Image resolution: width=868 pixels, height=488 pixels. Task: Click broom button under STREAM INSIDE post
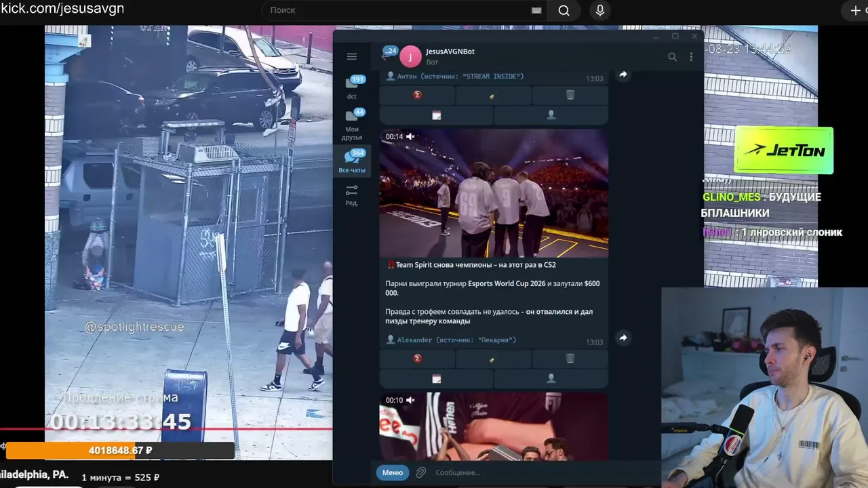[493, 96]
